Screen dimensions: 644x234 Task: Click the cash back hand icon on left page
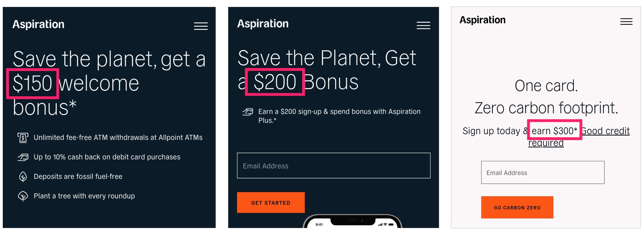point(23,157)
